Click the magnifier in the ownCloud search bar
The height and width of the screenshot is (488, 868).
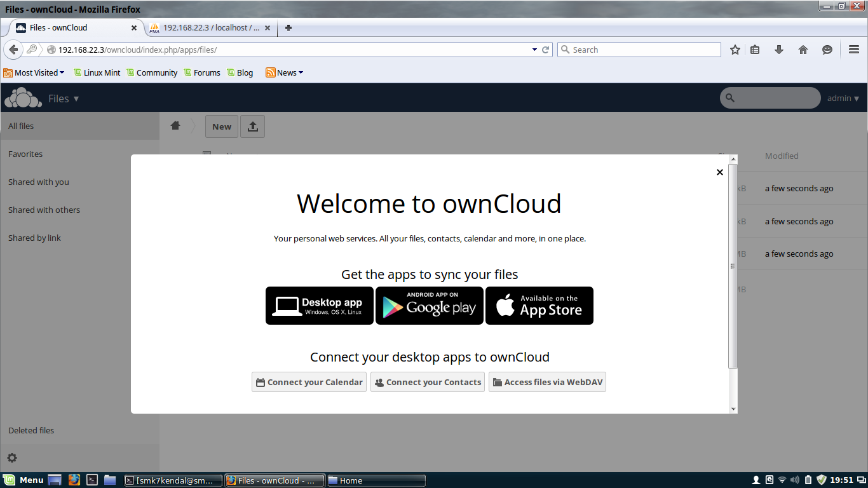[729, 98]
